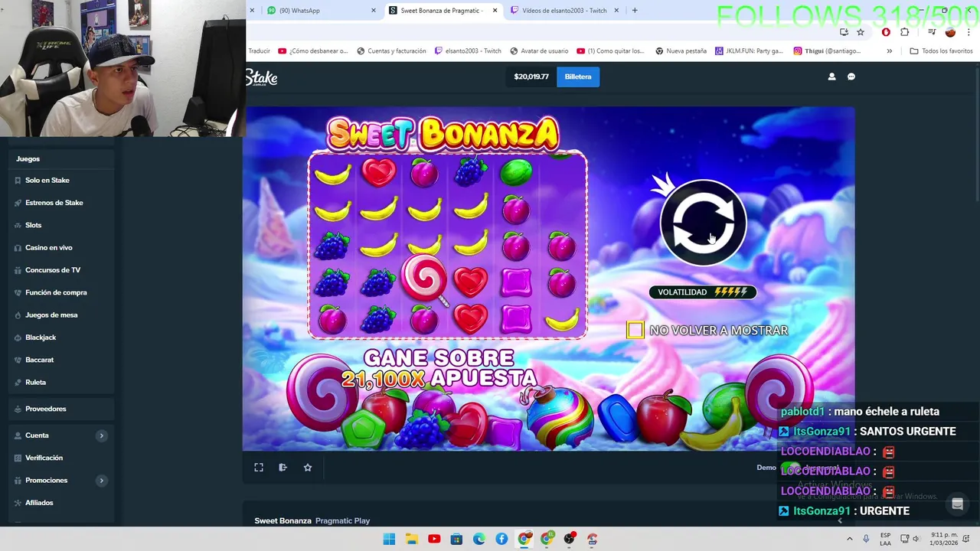Viewport: 980px width, 551px height.
Task: Open a new browser tab
Action: (635, 11)
